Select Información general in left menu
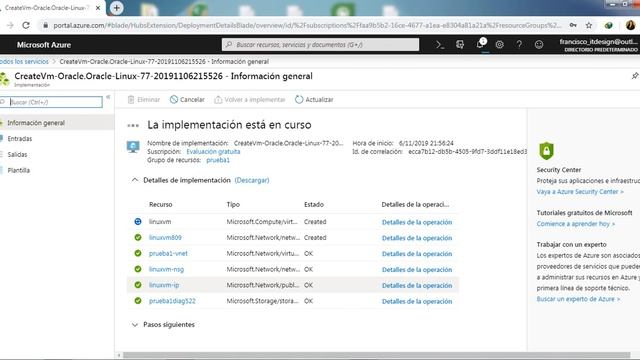Screen dimensions: 640x360 pos(56,123)
